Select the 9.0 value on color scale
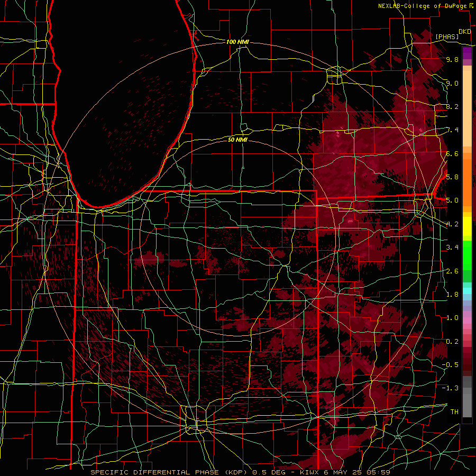 click(452, 84)
